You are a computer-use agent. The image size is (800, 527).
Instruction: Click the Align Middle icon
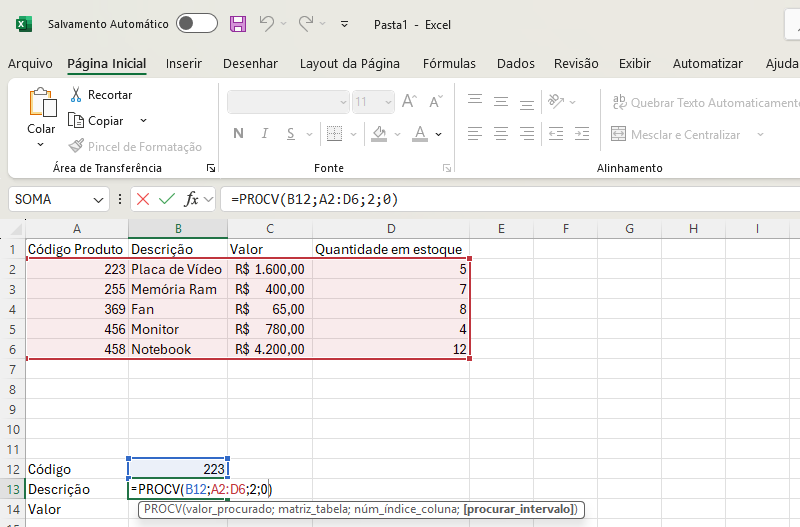[501, 101]
